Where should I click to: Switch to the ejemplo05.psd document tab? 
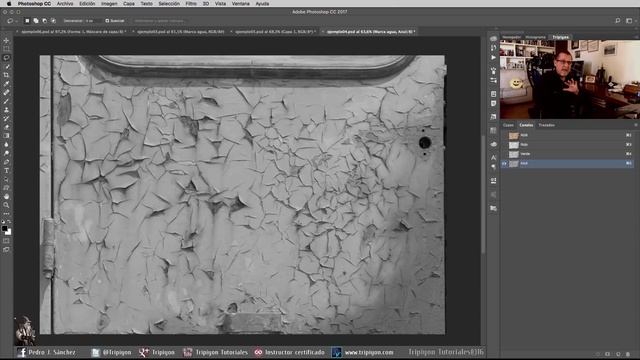click(x=275, y=31)
